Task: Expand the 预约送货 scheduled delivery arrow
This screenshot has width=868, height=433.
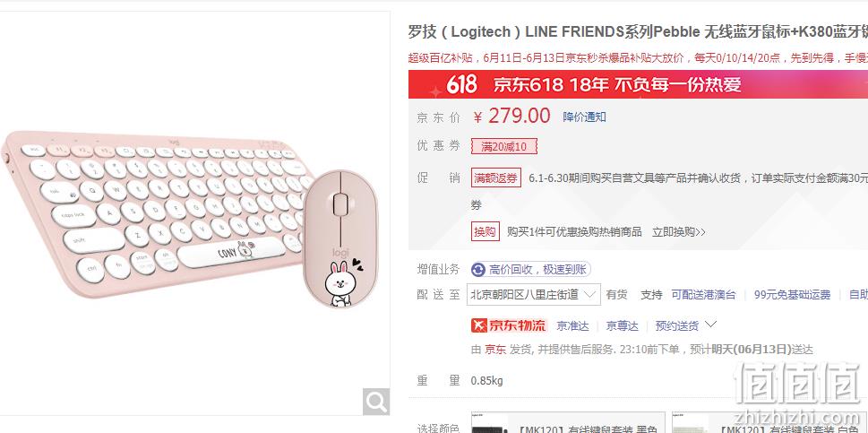Action: [710, 324]
